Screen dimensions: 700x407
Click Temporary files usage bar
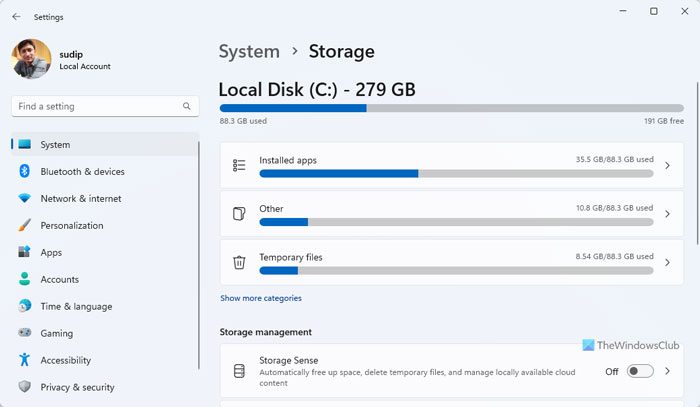point(456,270)
